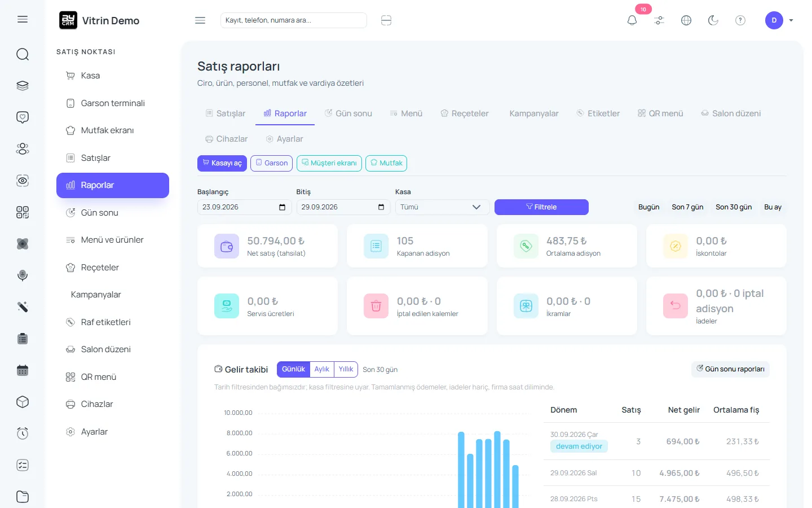Click the Net satış (tahsilat) card
The width and height of the screenshot is (812, 508).
pos(267,246)
